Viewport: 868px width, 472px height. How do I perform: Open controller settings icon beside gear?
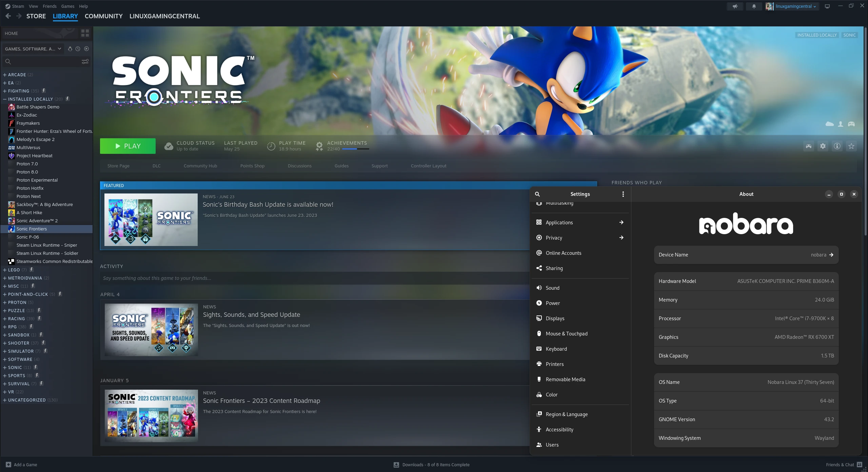coord(809,146)
